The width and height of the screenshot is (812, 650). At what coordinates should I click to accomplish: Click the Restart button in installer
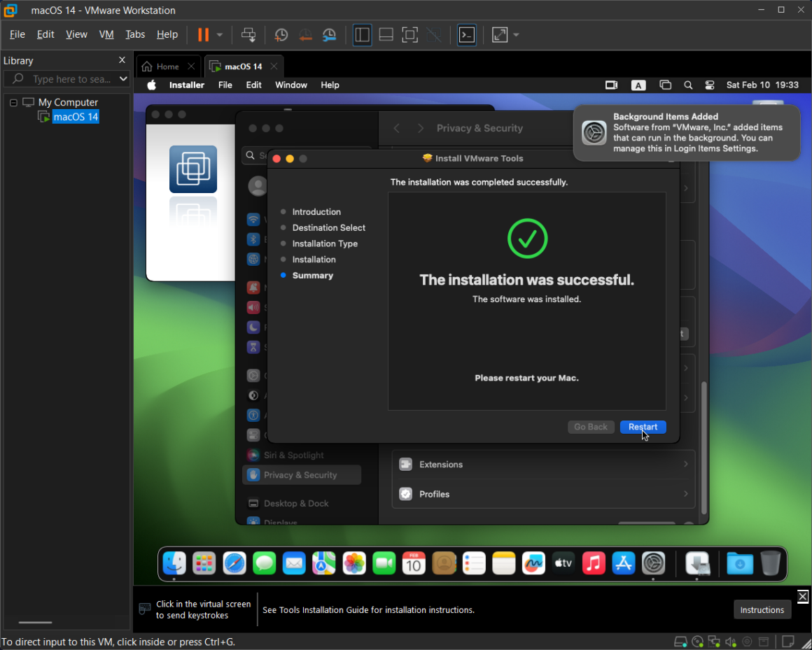coord(643,427)
